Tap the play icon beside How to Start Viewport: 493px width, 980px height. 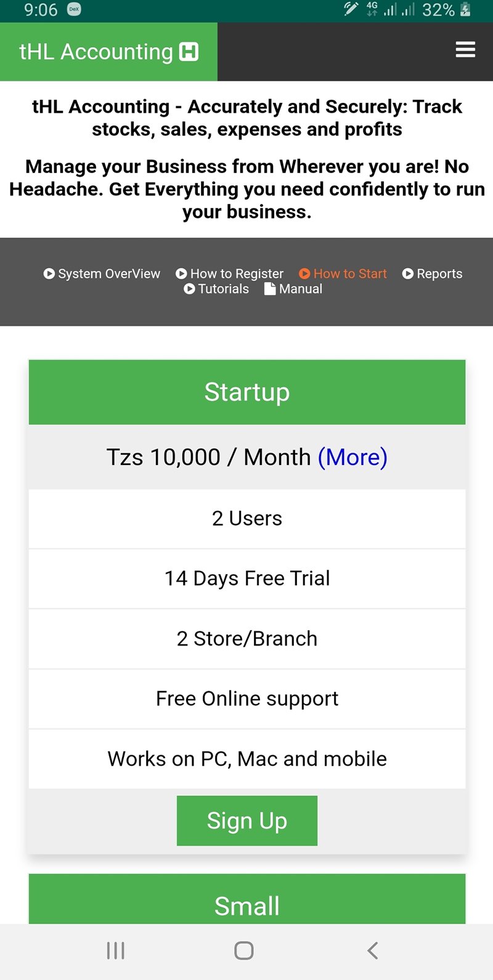tap(304, 273)
